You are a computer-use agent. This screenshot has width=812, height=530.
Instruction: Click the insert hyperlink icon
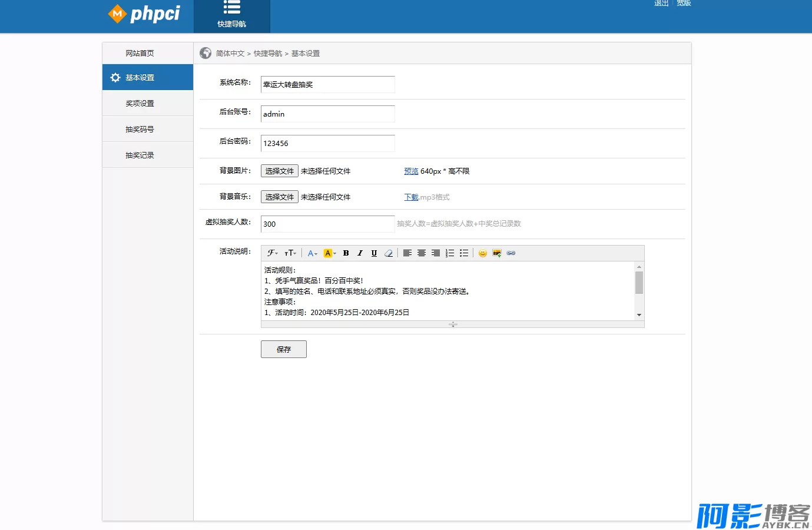click(x=511, y=253)
